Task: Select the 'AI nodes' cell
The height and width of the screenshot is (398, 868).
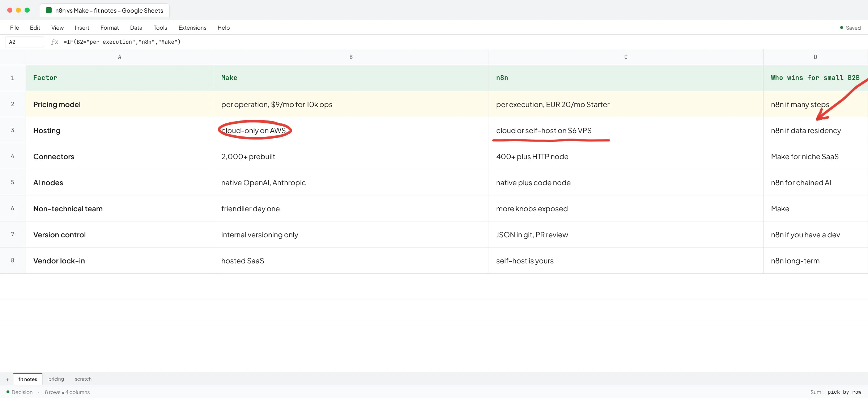Action: 120,182
